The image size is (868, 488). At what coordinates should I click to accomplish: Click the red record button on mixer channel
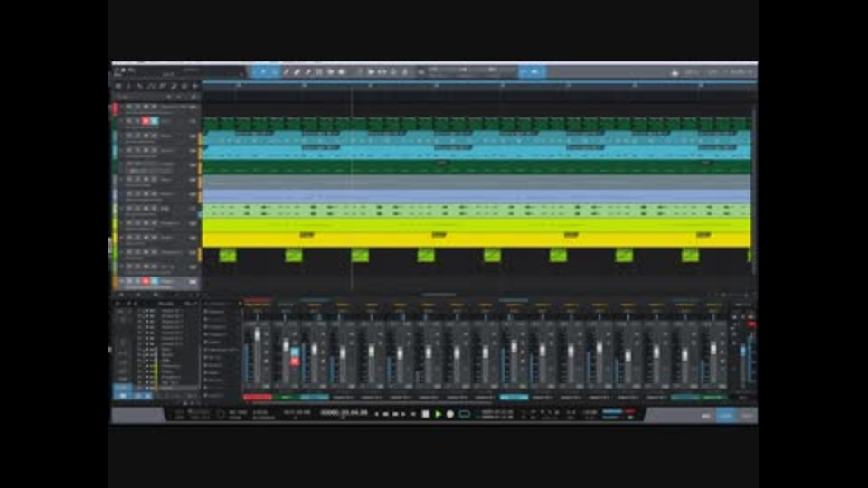pos(295,361)
